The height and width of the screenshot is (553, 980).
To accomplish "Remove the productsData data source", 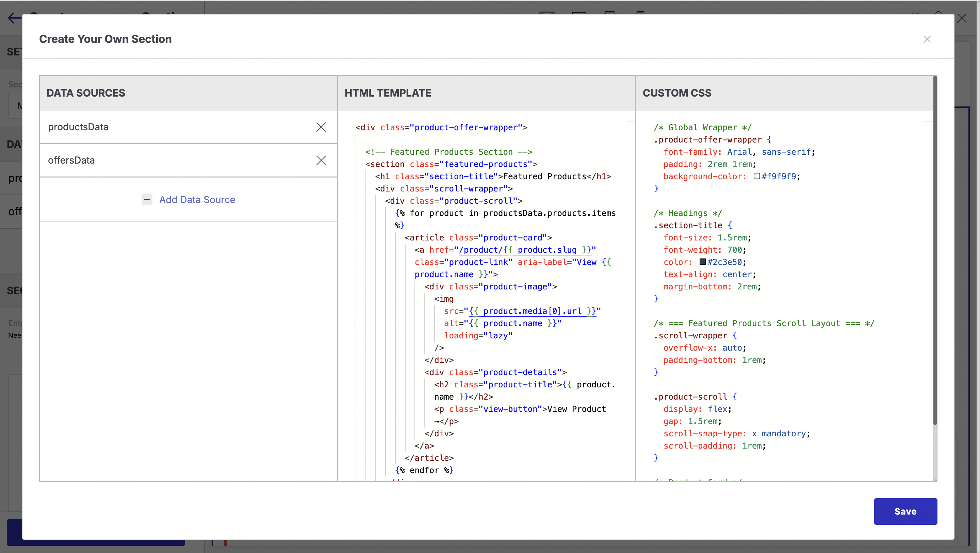I will 321,127.
